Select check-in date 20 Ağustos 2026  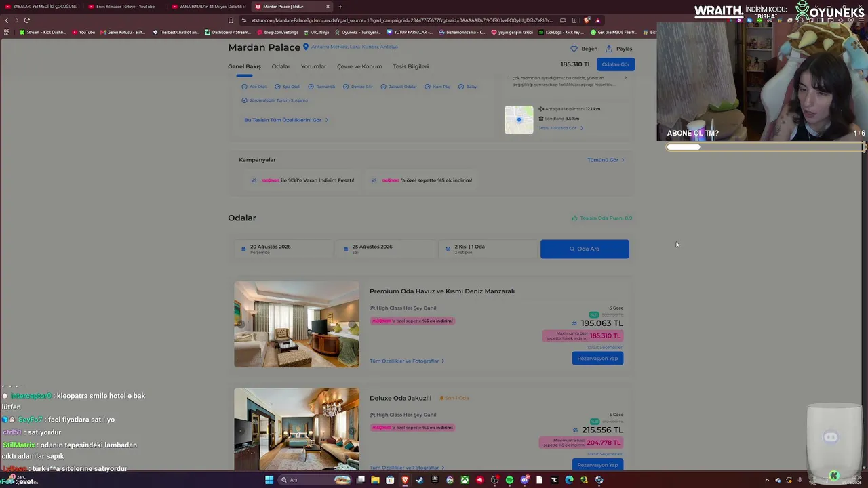[283, 249]
